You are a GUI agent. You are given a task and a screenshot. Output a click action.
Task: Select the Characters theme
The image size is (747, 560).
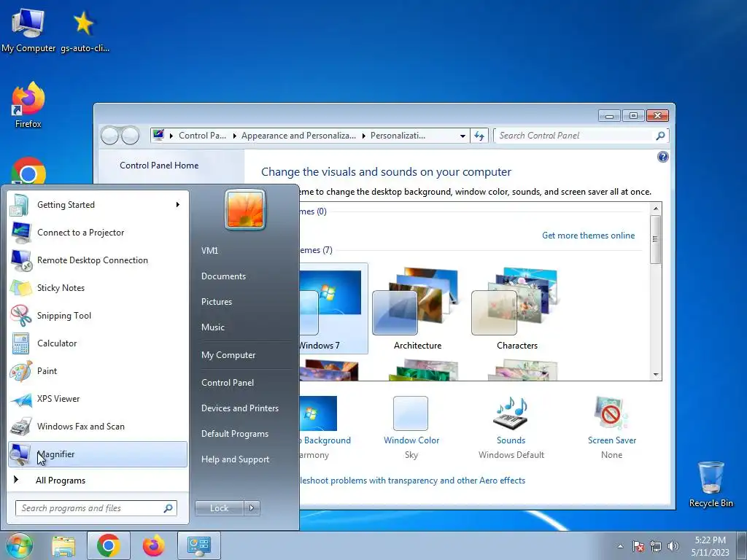tap(517, 309)
